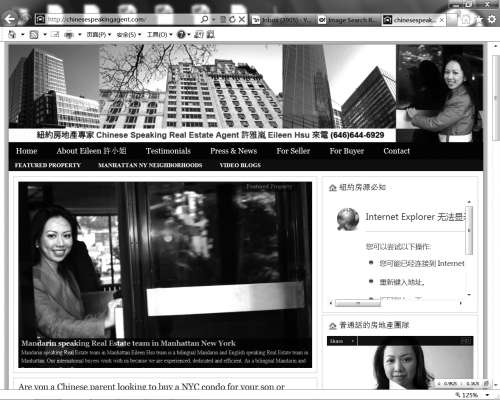Click the Are you a Chinese parent heading

152,387
